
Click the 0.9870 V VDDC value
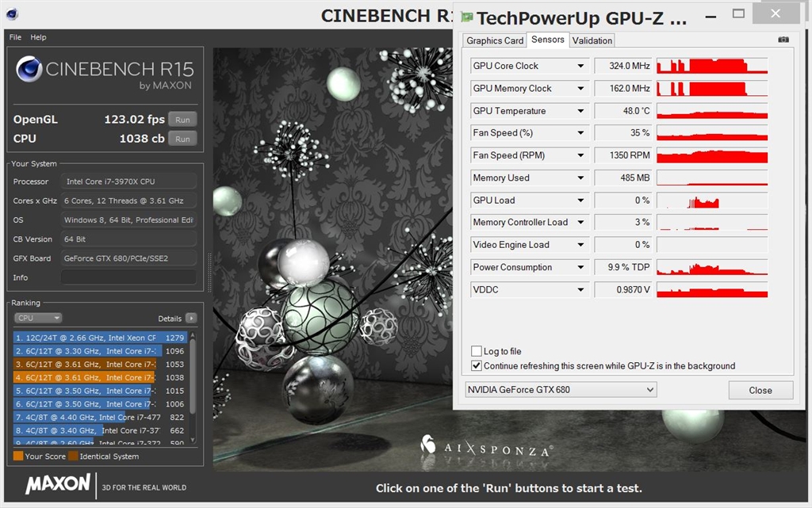click(623, 290)
